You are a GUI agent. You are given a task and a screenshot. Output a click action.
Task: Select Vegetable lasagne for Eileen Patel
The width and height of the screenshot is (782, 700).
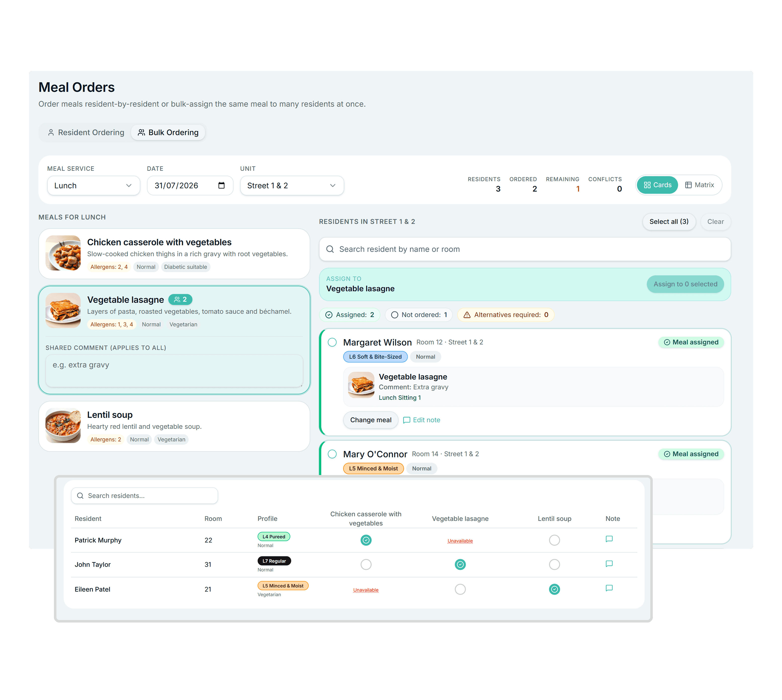460,589
